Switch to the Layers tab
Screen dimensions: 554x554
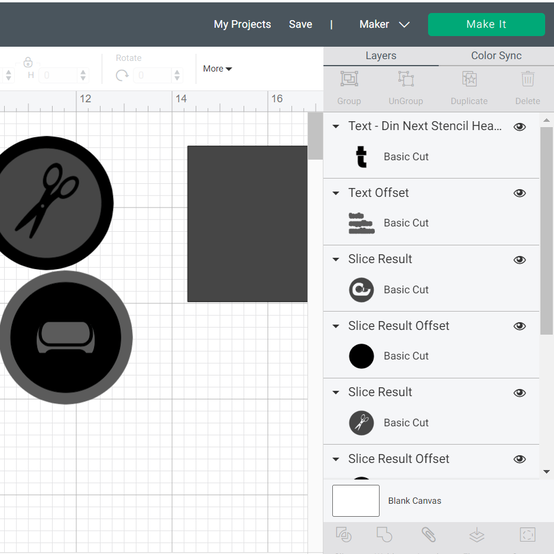click(381, 56)
